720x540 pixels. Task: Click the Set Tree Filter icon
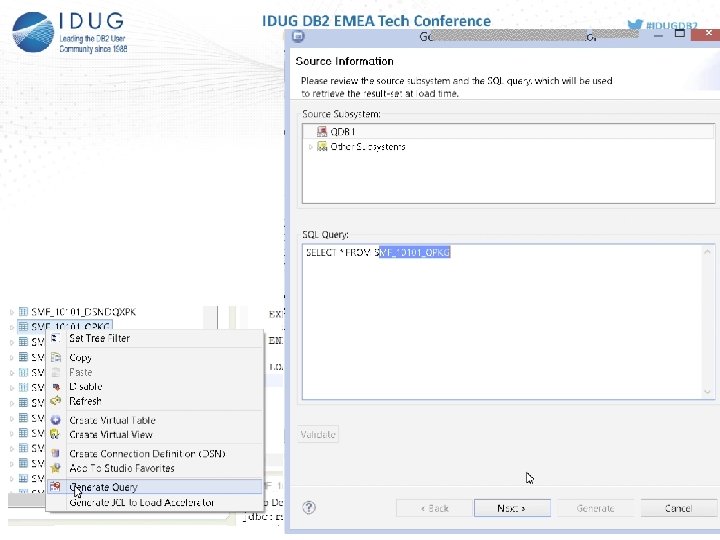pyautogui.click(x=55, y=338)
